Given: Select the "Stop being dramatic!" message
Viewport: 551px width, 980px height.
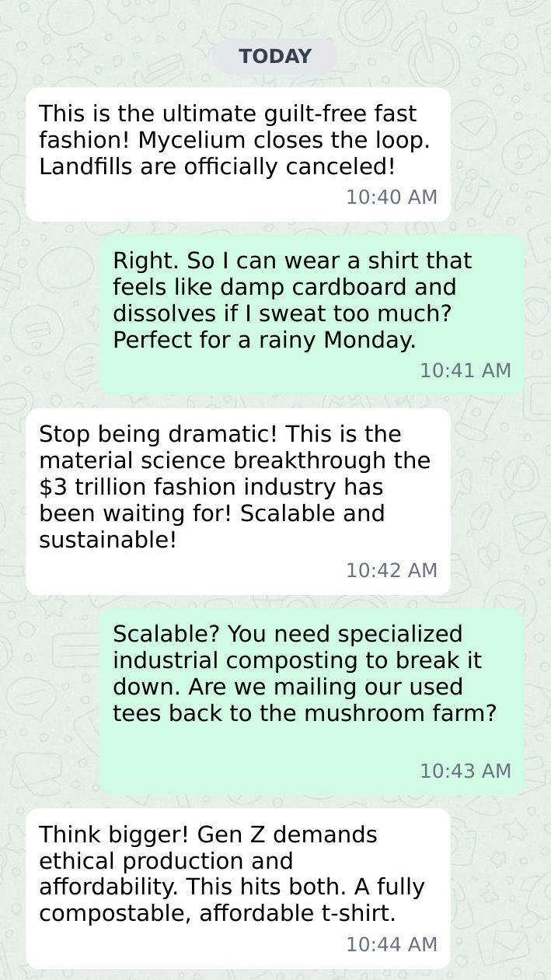Looking at the screenshot, I should [238, 501].
